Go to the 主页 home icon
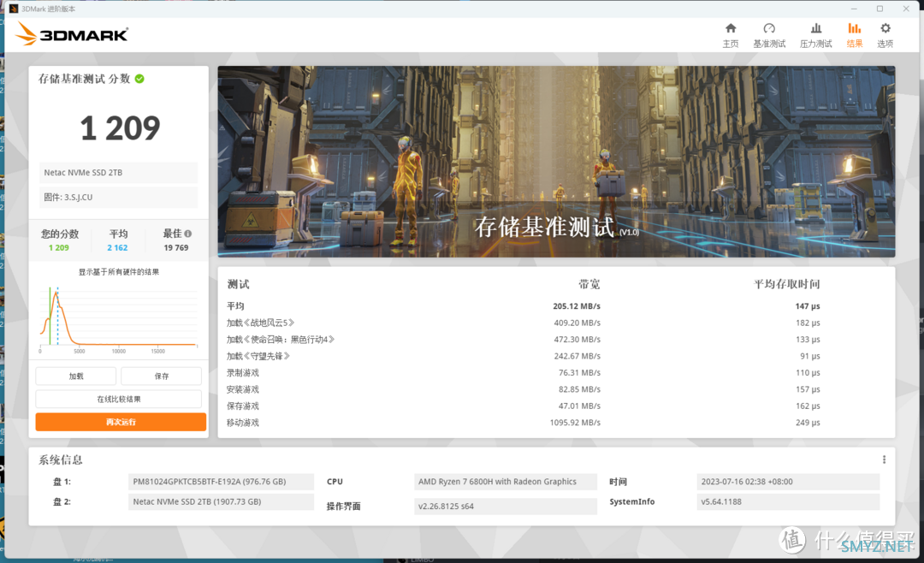 click(730, 28)
